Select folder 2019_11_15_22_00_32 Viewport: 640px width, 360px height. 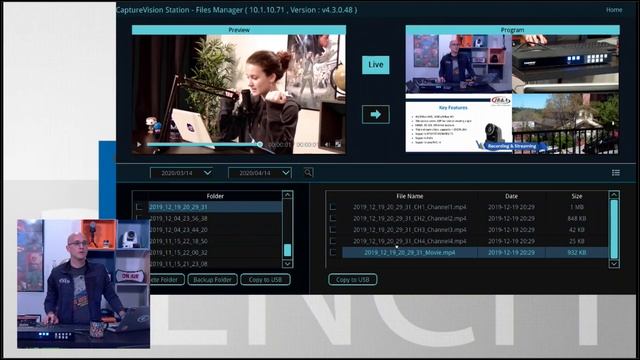point(178,253)
